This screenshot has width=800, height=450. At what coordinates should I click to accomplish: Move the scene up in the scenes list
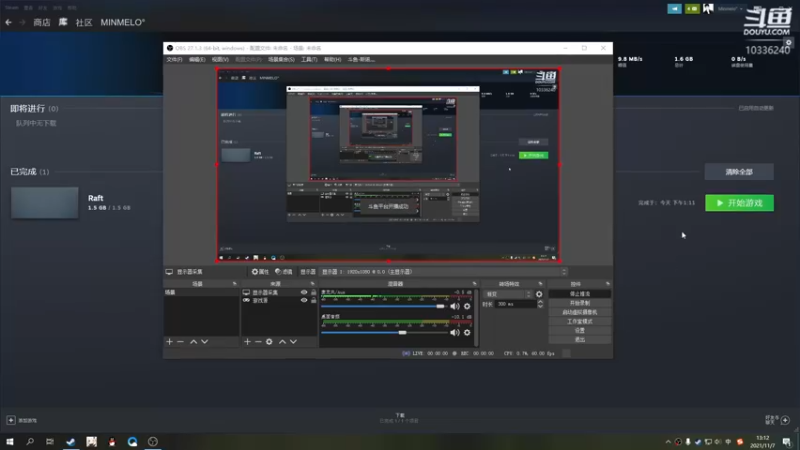pyautogui.click(x=193, y=341)
